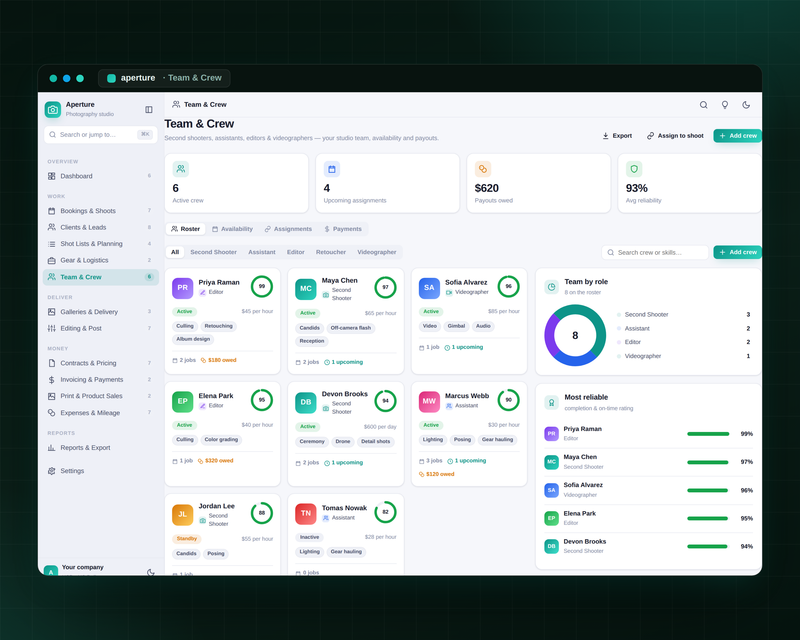
Task: Filter roster by Assistant
Action: pos(262,252)
